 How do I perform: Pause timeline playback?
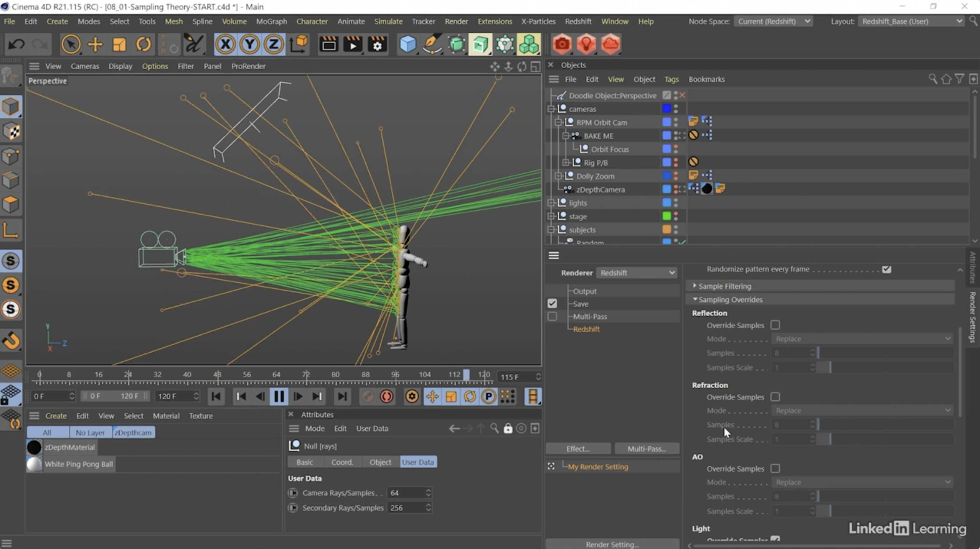[279, 396]
